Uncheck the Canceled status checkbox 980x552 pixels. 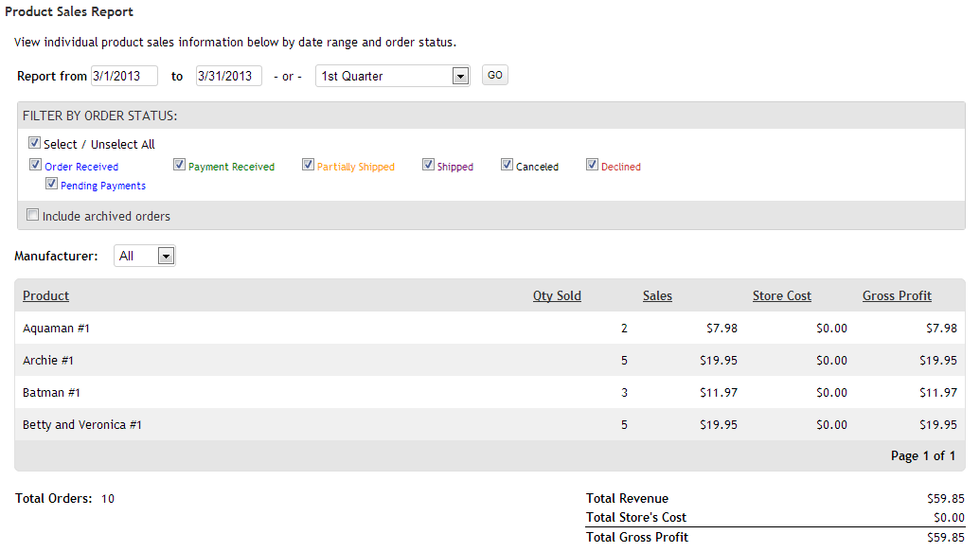click(508, 166)
